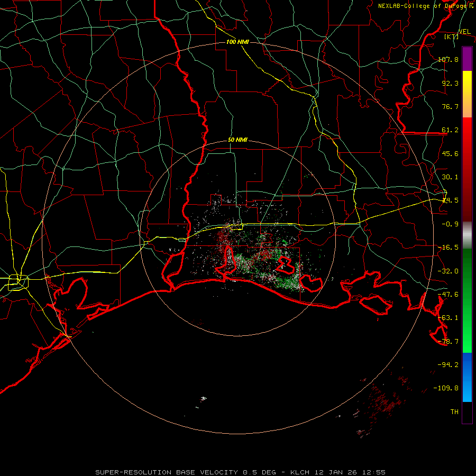Click the -63.1 velocity scale value
476x476 pixels.
[448, 318]
